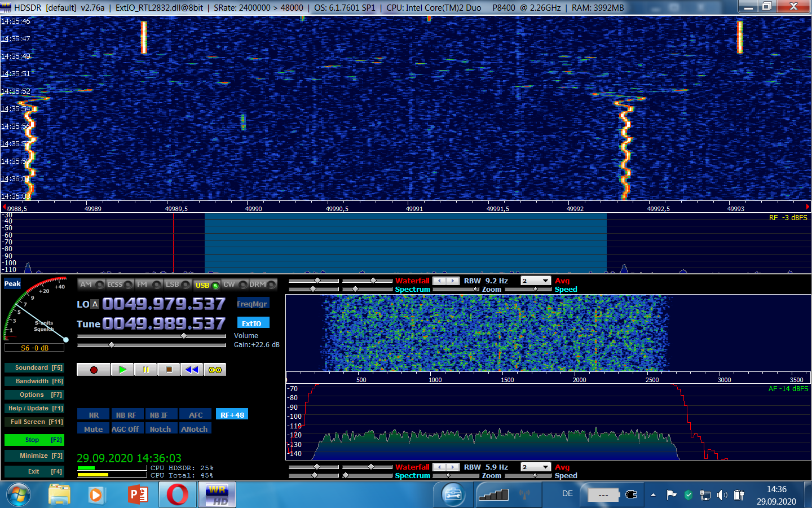Adjust the Gain slider below Volume

tap(152, 344)
